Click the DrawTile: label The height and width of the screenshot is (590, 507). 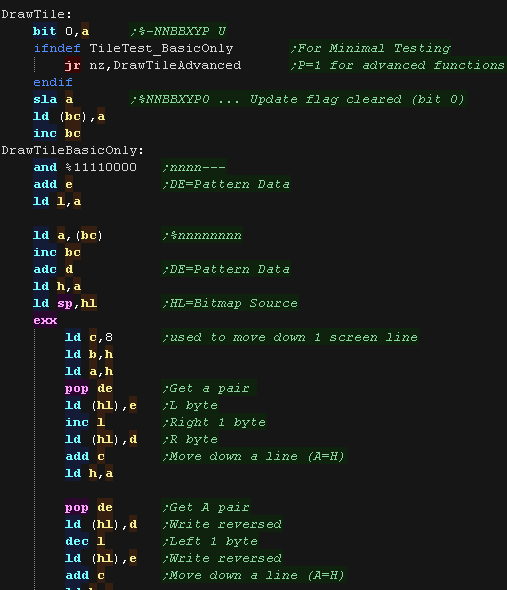click(x=37, y=14)
